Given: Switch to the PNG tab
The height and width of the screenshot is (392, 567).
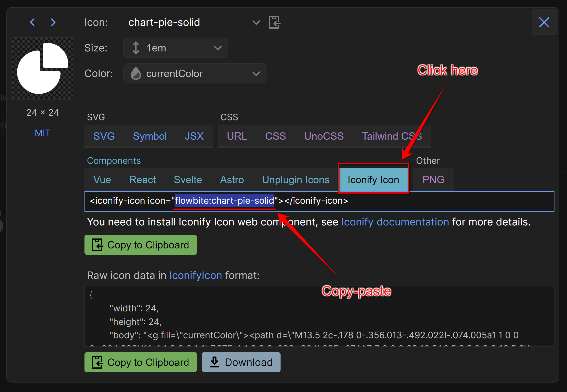Looking at the screenshot, I should point(433,180).
